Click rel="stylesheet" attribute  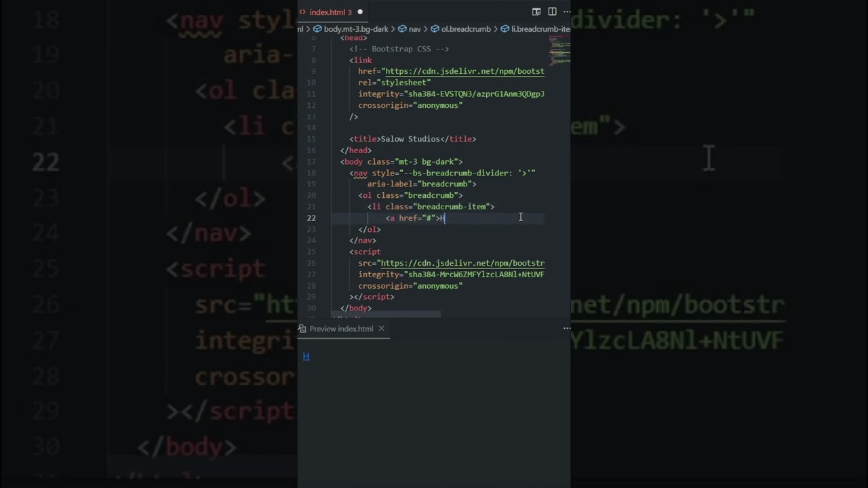[395, 83]
